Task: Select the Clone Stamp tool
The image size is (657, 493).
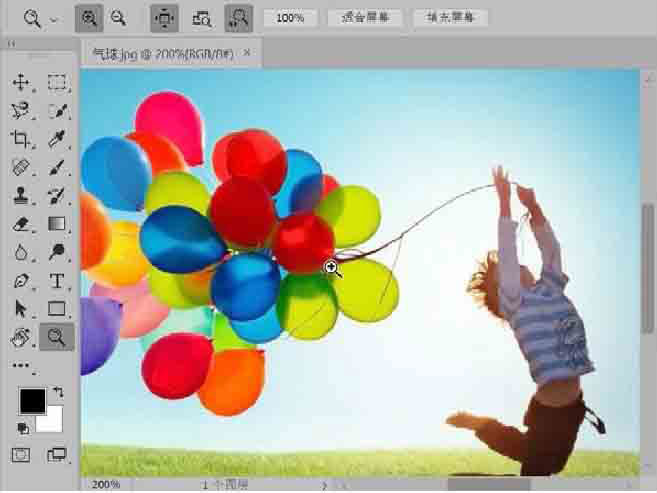Action: [x=21, y=196]
